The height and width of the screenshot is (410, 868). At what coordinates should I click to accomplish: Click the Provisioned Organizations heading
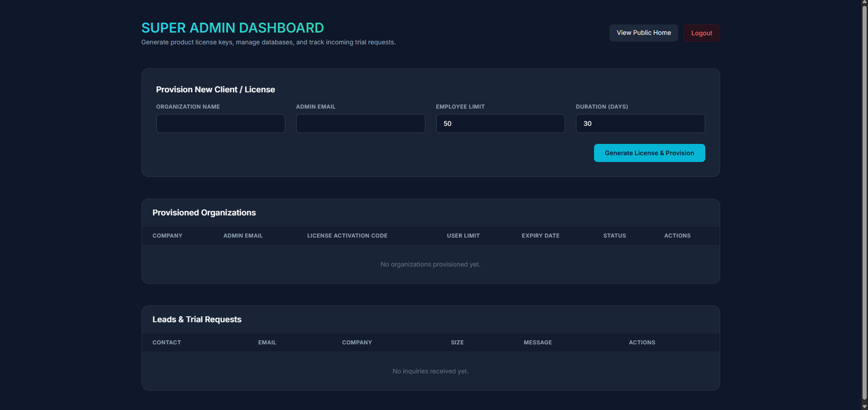204,213
